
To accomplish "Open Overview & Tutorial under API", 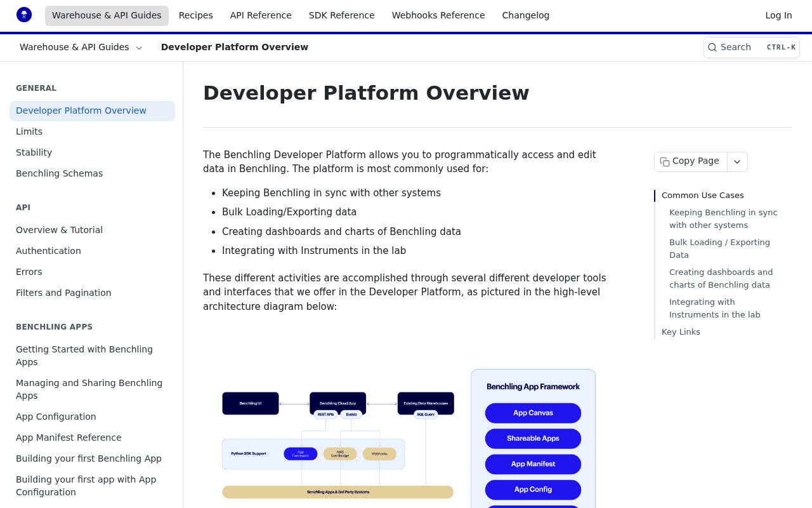I will 92,231.
